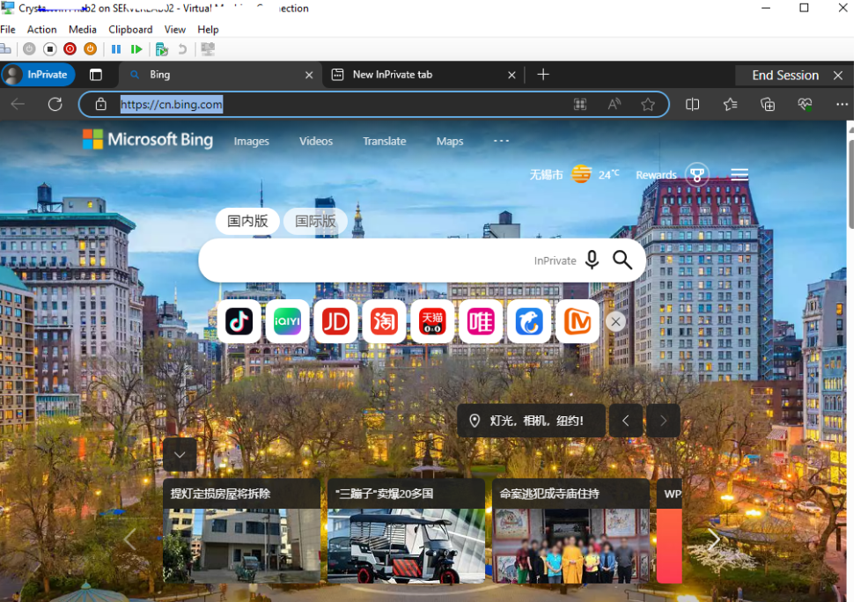The height and width of the screenshot is (602, 868).
Task: Collapse the news feed chevron
Action: (x=180, y=455)
